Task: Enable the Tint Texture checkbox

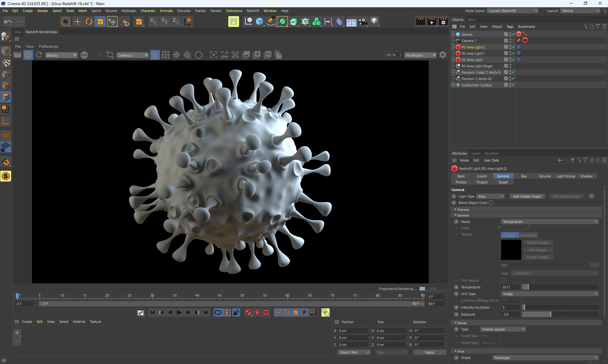Action: click(x=503, y=281)
